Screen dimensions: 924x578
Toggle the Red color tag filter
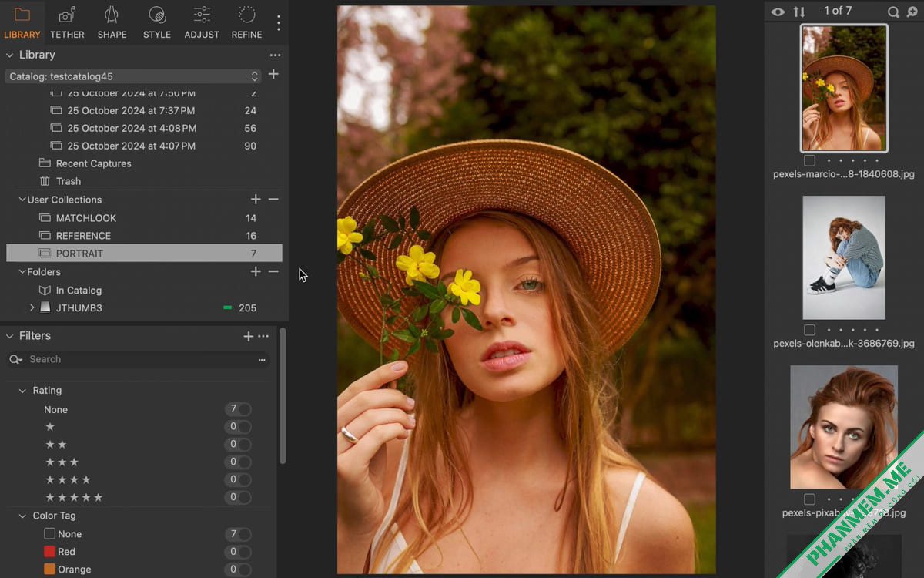click(x=239, y=552)
